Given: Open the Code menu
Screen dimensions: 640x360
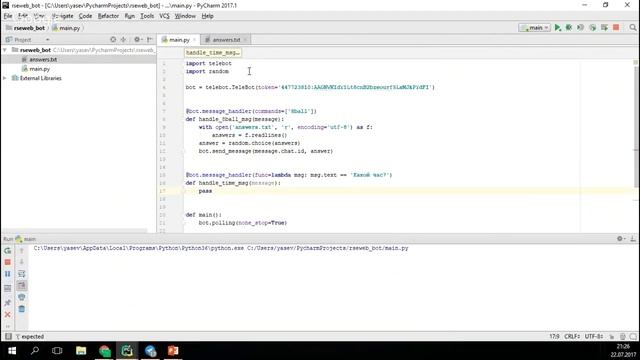Looking at the screenshot, I should (x=85, y=16).
